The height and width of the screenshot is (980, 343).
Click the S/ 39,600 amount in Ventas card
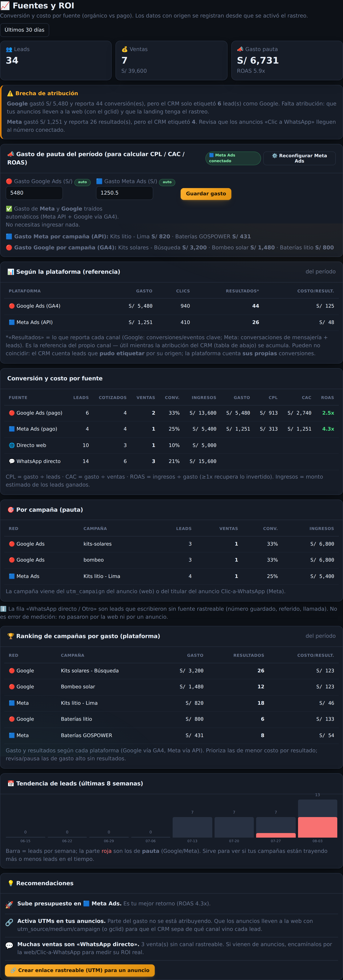coord(134,71)
